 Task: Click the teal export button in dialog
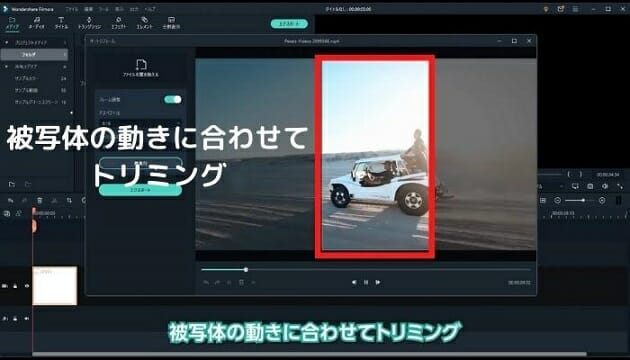tap(140, 190)
